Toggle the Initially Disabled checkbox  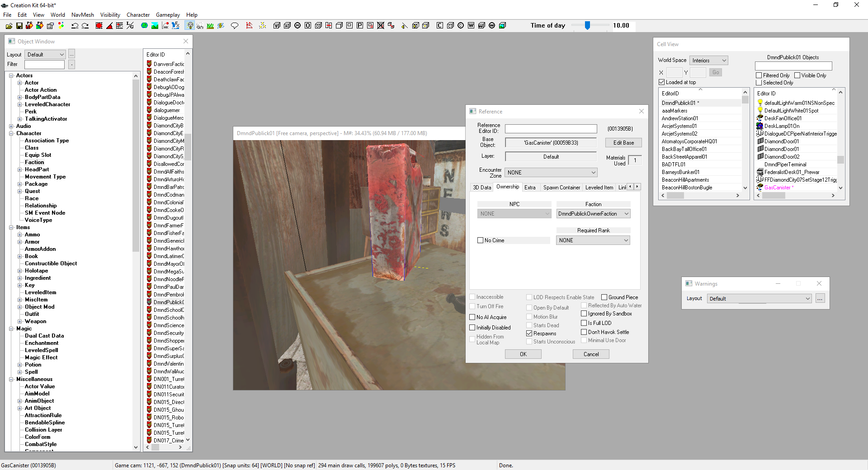(472, 328)
